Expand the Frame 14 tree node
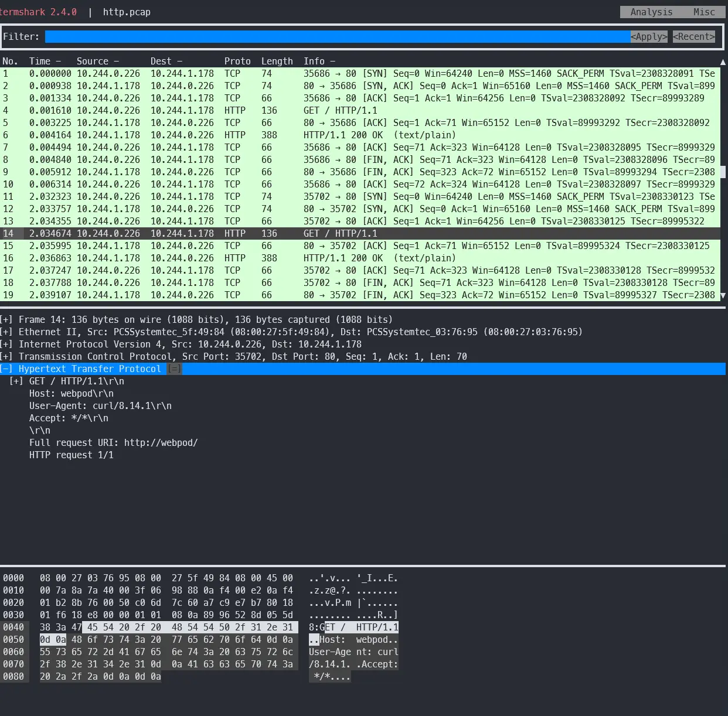This screenshot has height=716, width=728. (x=6, y=319)
